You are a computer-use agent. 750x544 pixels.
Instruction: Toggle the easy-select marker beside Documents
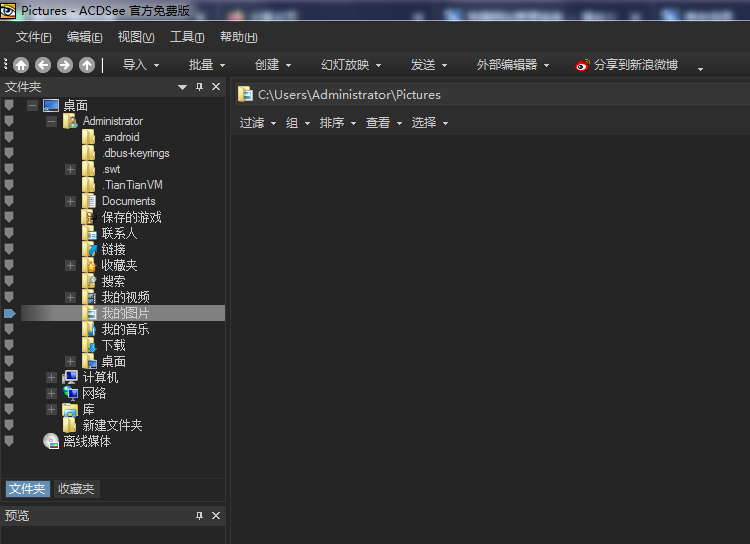tap(9, 201)
